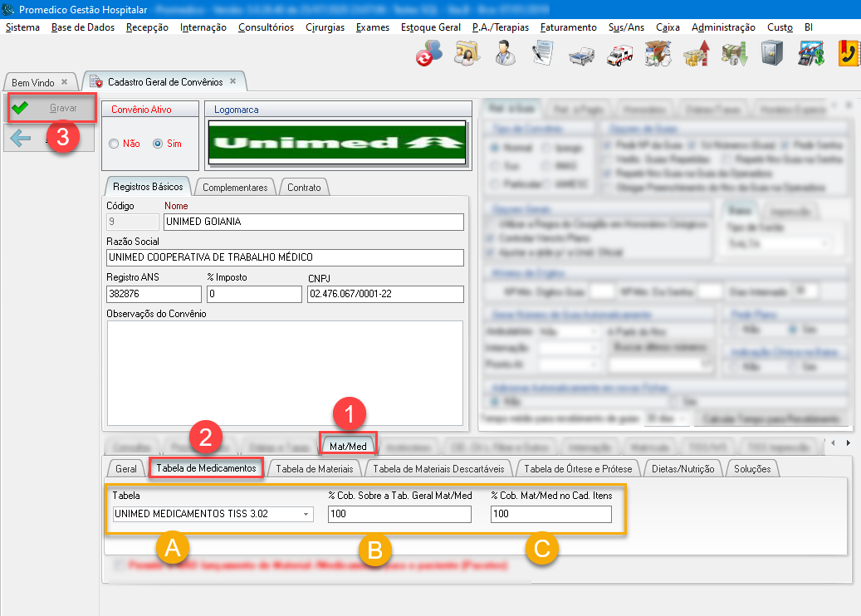Open the P.A./Terapias menu

pyautogui.click(x=500, y=27)
